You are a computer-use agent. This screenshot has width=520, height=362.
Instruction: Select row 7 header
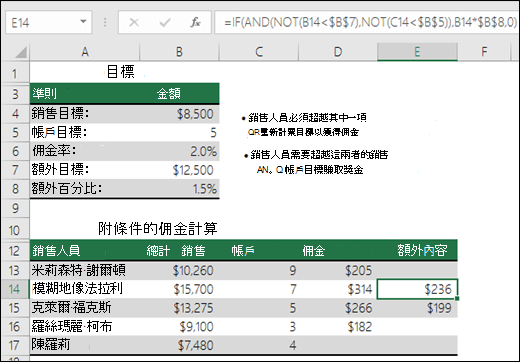click(15, 170)
